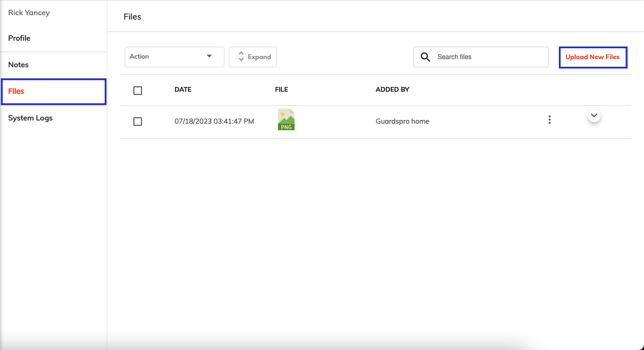Check the 07/18/2023 file row checkbox

tap(138, 122)
